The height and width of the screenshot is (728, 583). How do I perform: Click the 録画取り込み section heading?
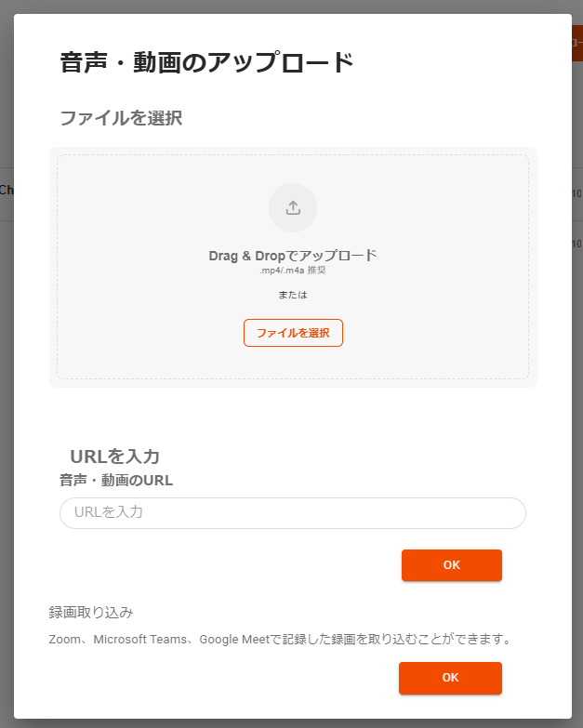click(91, 613)
